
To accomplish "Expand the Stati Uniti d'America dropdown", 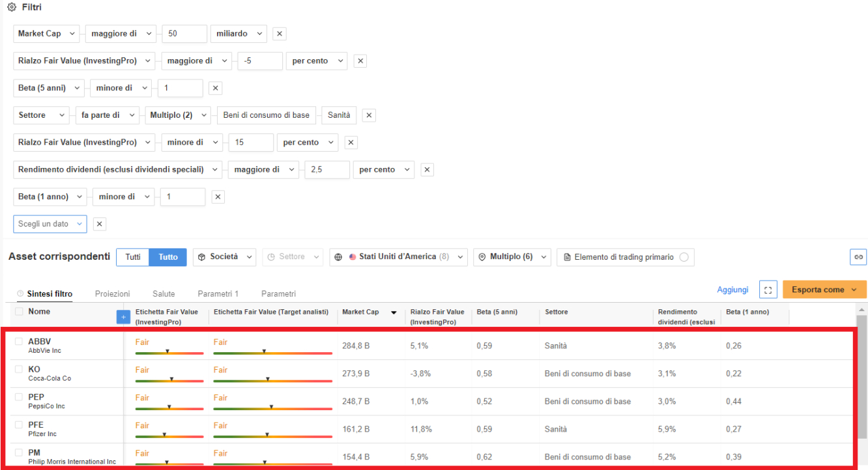I will 399,257.
